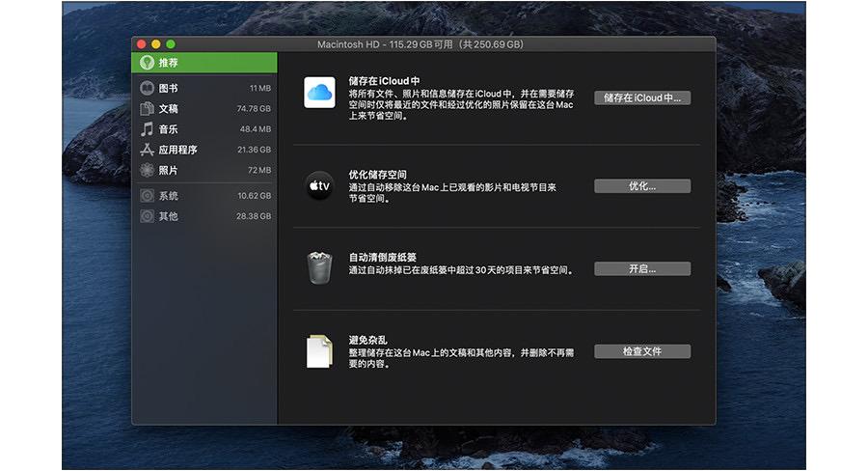This screenshot has width=868, height=471.
Task: Open the 文稿 category
Action: (204, 109)
